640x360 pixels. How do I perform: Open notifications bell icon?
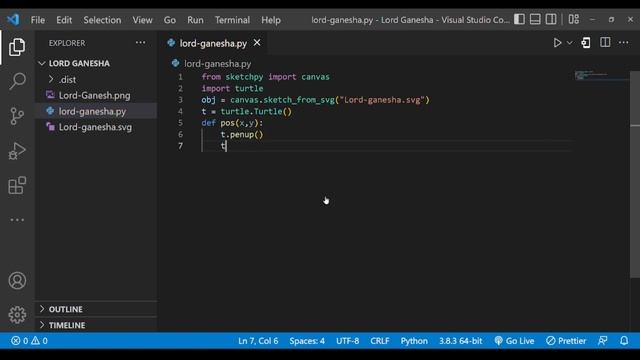point(624,341)
